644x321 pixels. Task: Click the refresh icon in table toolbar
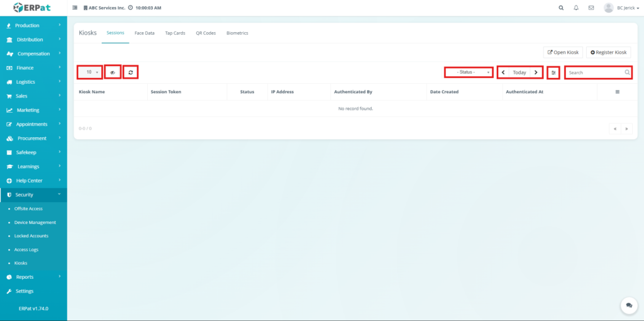coord(130,72)
